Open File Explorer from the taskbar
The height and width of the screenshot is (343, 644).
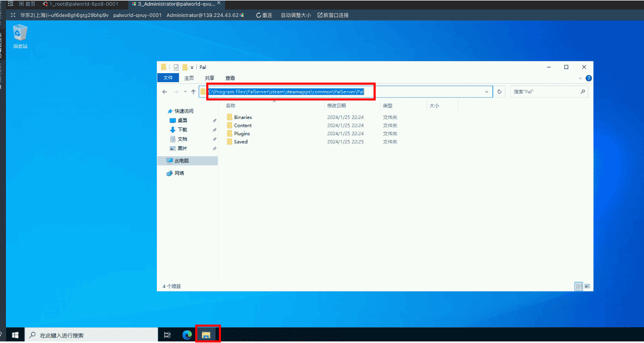[x=207, y=335]
